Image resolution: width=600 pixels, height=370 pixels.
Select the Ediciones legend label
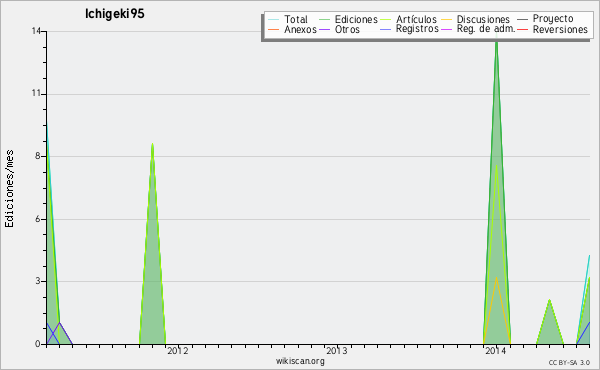pos(356,19)
